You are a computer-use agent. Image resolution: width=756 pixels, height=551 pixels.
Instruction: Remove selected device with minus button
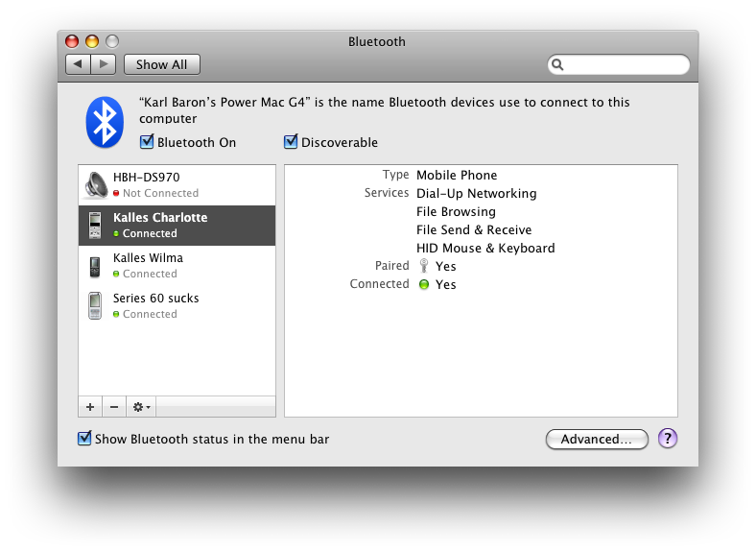point(114,407)
